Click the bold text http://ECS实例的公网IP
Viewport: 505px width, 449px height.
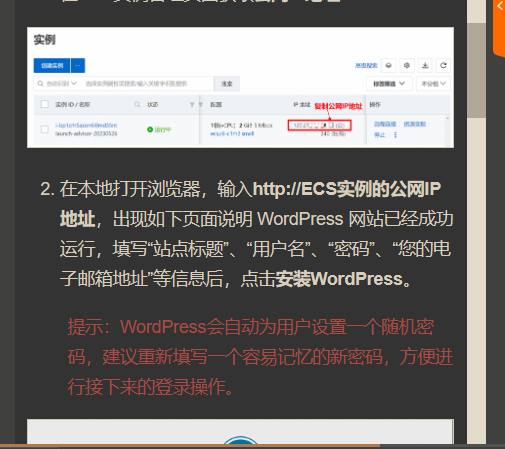pos(347,189)
